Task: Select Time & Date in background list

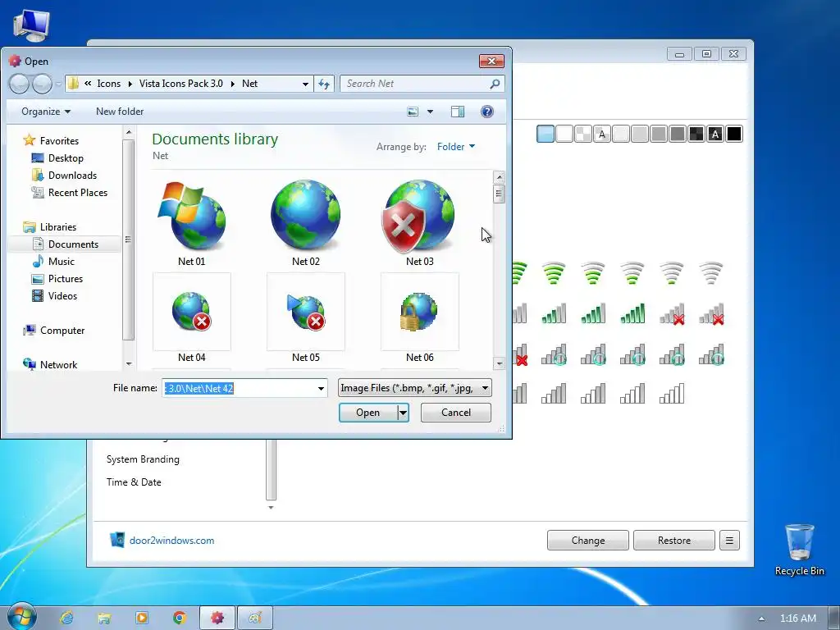Action: click(134, 482)
